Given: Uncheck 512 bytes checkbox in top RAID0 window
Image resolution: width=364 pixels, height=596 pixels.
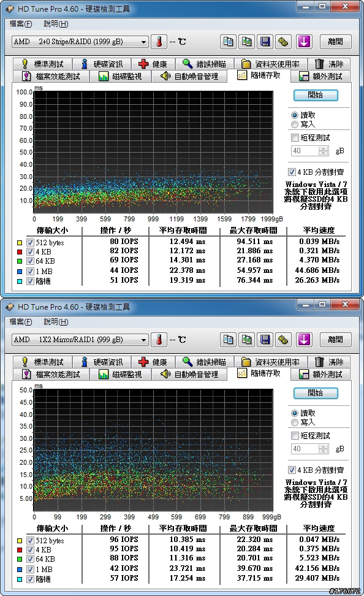Looking at the screenshot, I should 31,242.
